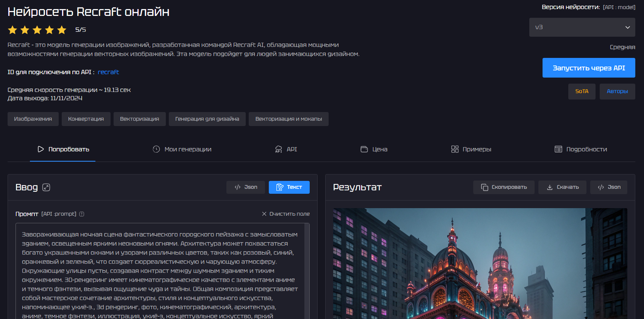This screenshot has width=644, height=319.
Task: Click the fifth rating star
Action: [62, 30]
